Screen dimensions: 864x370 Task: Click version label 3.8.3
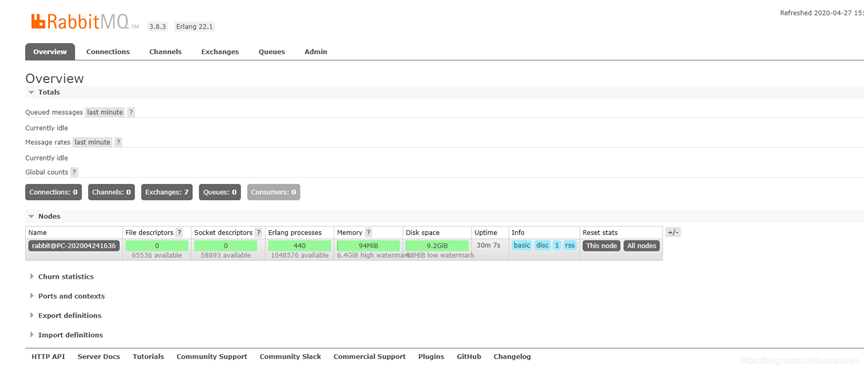click(x=158, y=26)
